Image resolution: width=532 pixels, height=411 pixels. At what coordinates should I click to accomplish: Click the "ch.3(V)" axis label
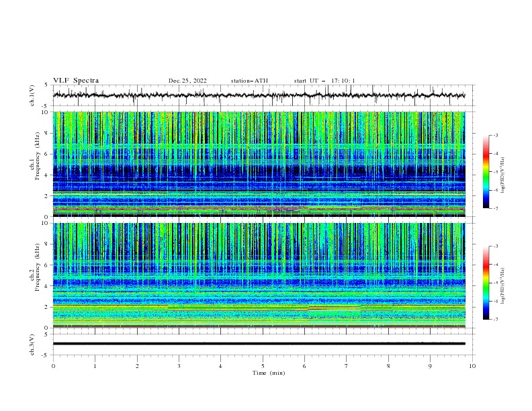(32, 345)
